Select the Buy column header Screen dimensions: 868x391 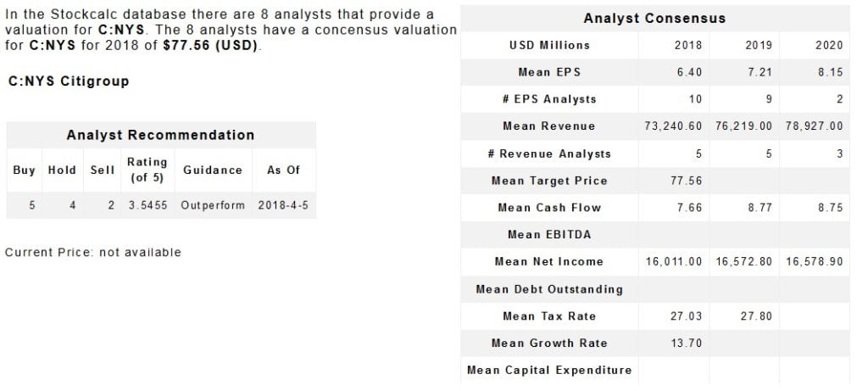click(x=25, y=170)
